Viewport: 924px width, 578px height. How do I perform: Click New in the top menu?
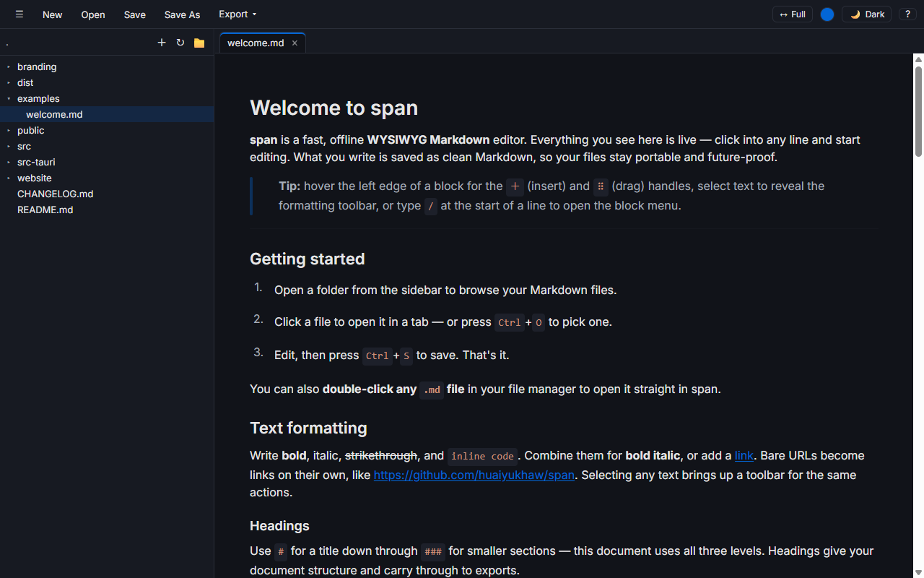52,14
